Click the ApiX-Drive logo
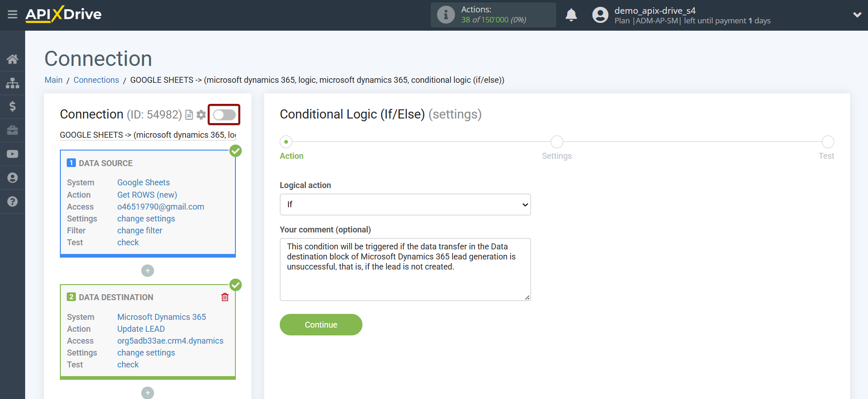 click(x=64, y=14)
